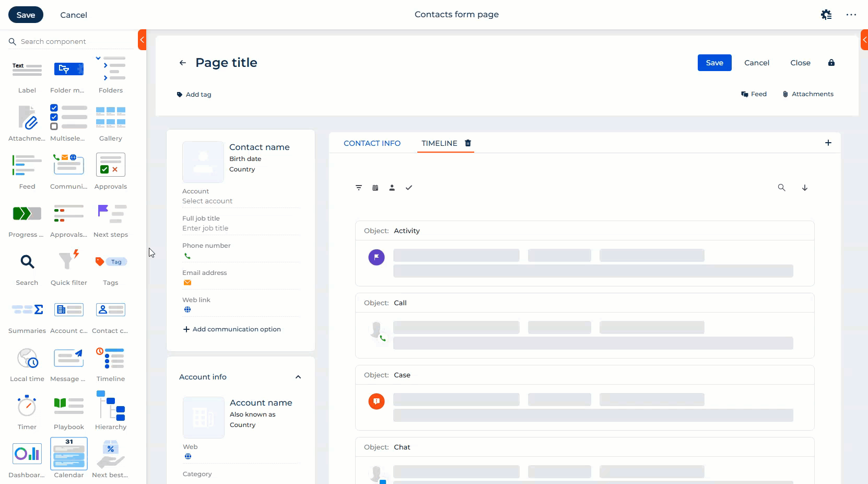
Task: Collapse the Account info section
Action: (298, 377)
